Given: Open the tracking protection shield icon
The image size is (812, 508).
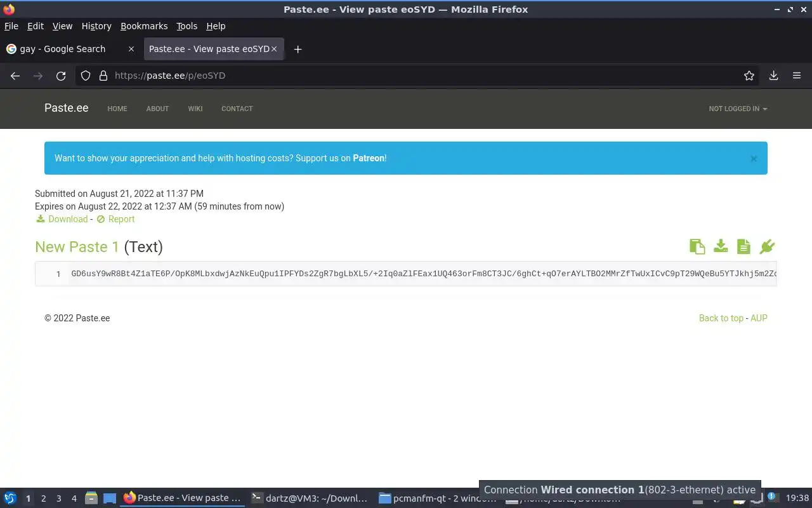Looking at the screenshot, I should point(86,76).
